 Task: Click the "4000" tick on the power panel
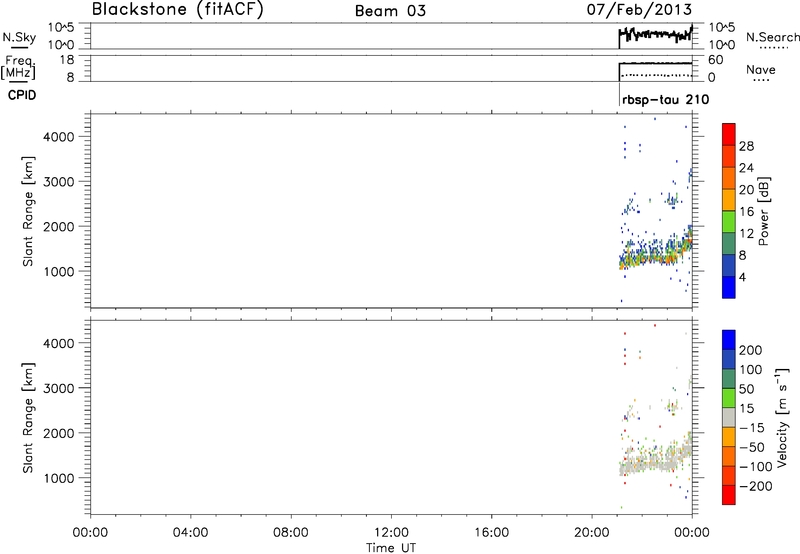click(x=59, y=137)
